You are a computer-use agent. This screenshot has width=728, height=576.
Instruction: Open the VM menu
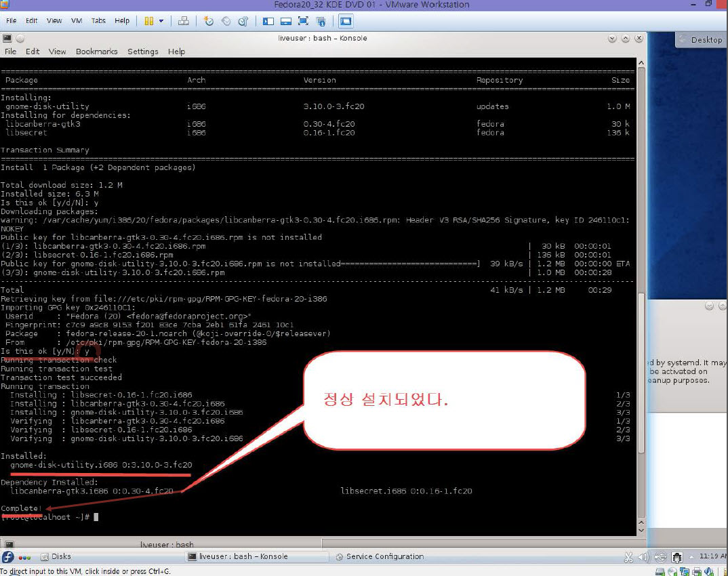[77, 21]
